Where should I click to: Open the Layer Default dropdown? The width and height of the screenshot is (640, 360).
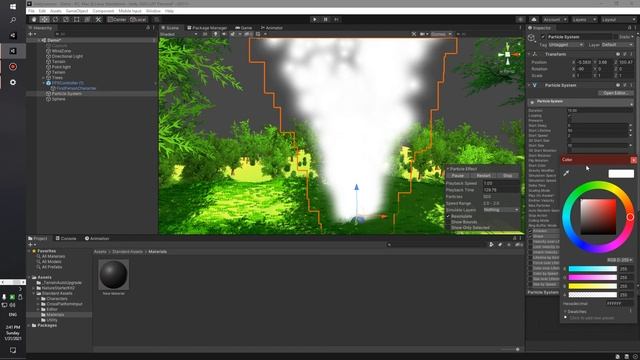click(618, 44)
